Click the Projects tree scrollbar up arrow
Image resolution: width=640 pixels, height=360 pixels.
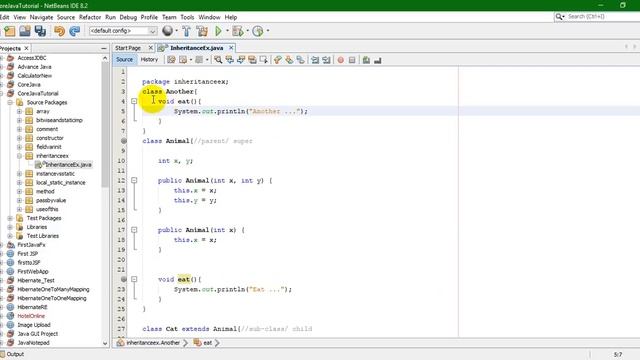(x=105, y=58)
